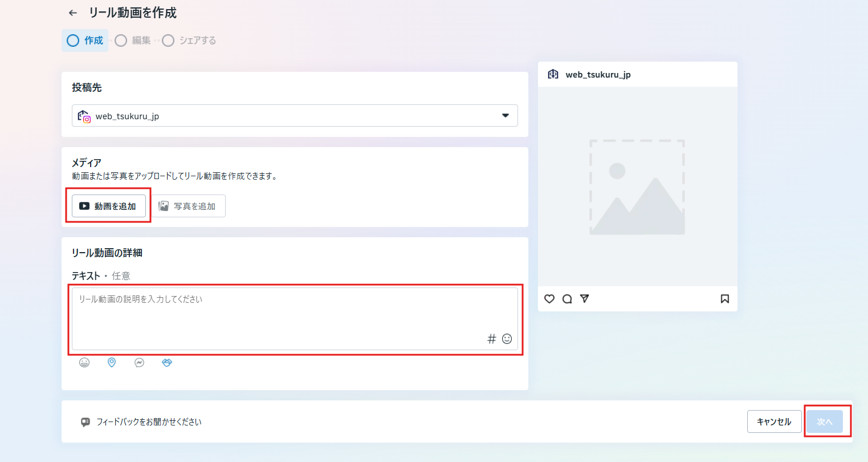Click 動画を追加 to upload a video
868x462 pixels.
[x=108, y=206]
